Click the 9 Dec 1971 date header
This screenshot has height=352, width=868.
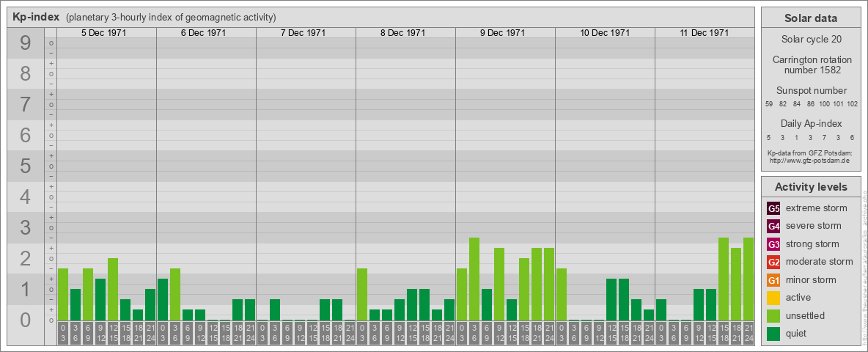coord(502,33)
